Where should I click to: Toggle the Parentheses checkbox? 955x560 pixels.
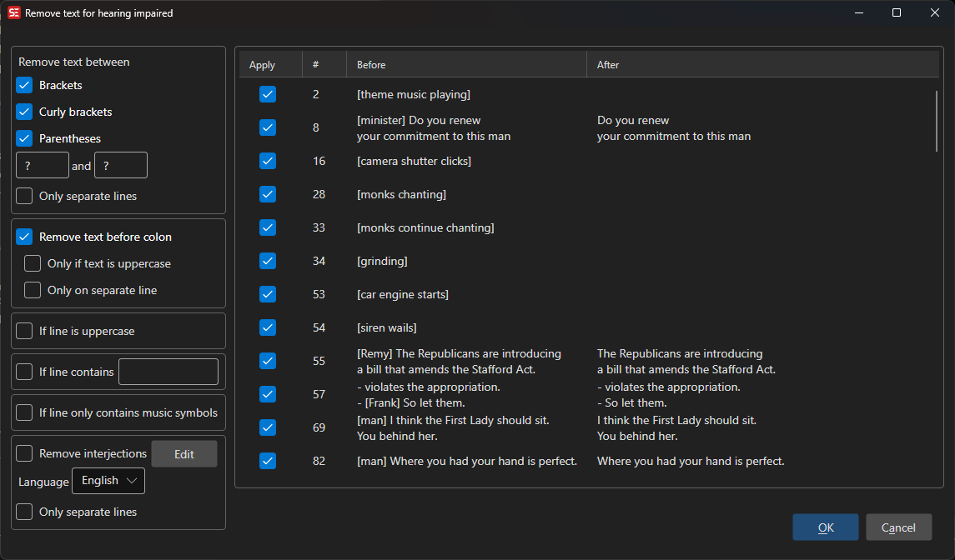tap(24, 138)
